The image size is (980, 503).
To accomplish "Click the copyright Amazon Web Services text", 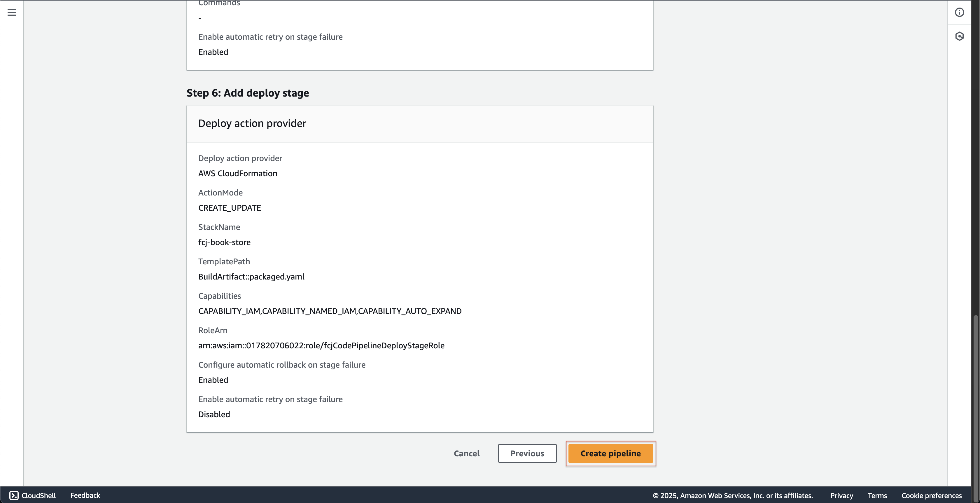I will point(733,495).
